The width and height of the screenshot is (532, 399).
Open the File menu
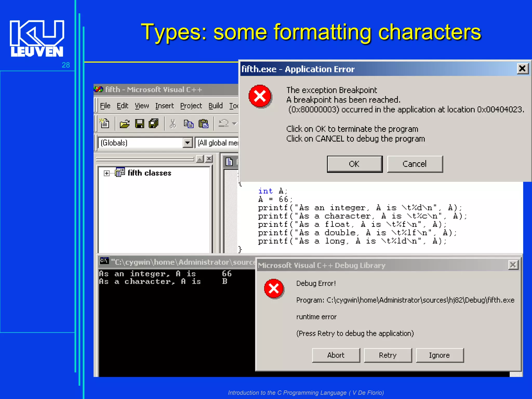105,106
